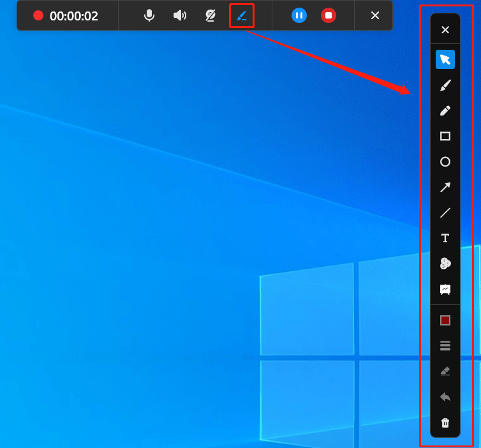Close the vertical annotation toolbar
The image size is (481, 448).
point(445,30)
